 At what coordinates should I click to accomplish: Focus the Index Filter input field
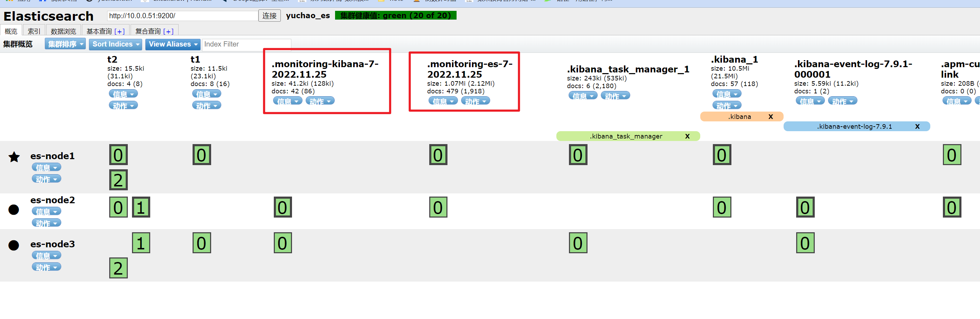[246, 44]
